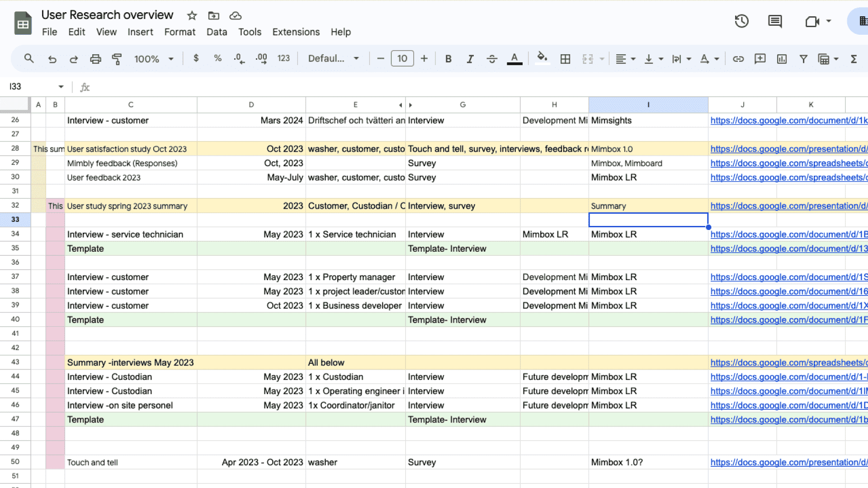Open more number formats 123

283,58
